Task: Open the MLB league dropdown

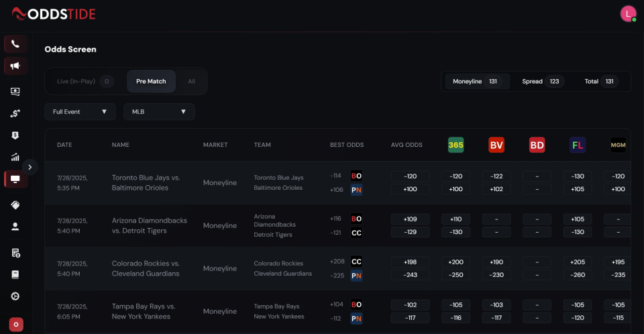Action: [159, 112]
